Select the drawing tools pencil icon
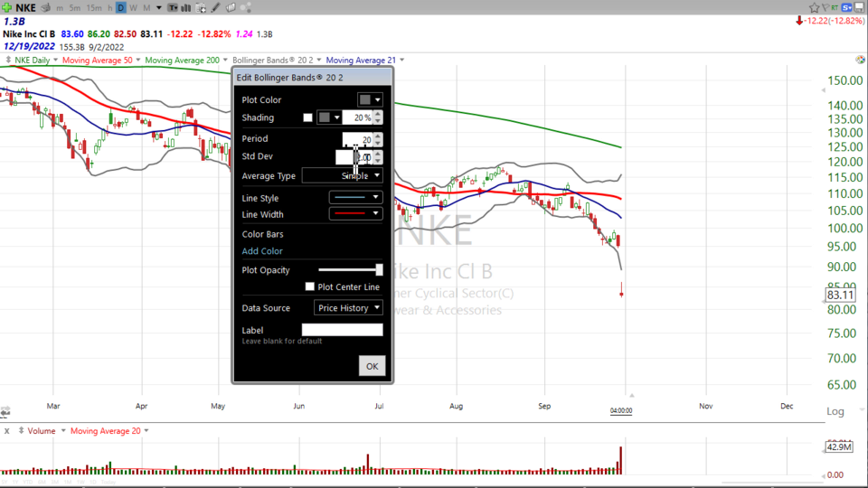Image resolution: width=868 pixels, height=488 pixels. (x=215, y=7)
